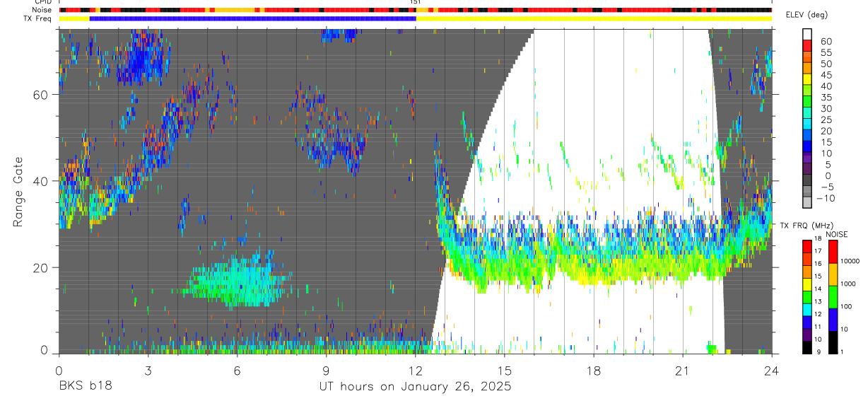Viewport: 868px width, 401px height.
Task: Click the 60 label on Range Gate axis
Action: 41,95
